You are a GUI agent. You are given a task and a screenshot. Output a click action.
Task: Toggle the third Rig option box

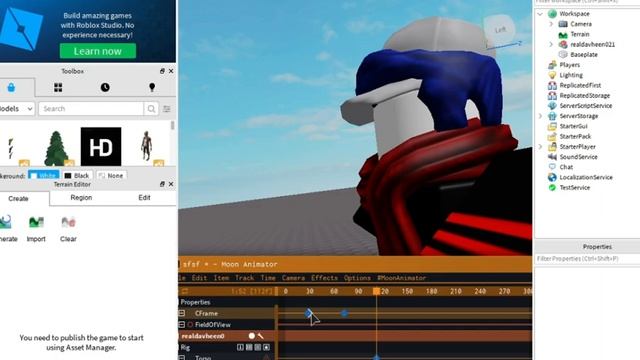pyautogui.click(x=258, y=347)
